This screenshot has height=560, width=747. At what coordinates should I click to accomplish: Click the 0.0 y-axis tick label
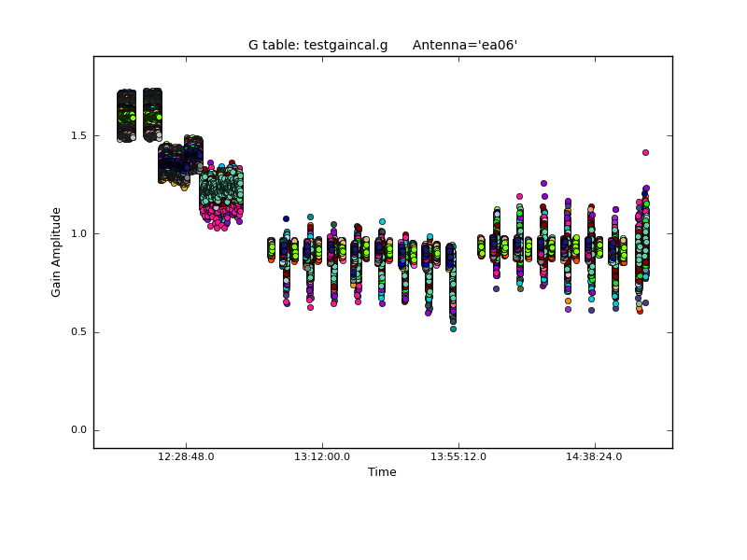click(78, 430)
